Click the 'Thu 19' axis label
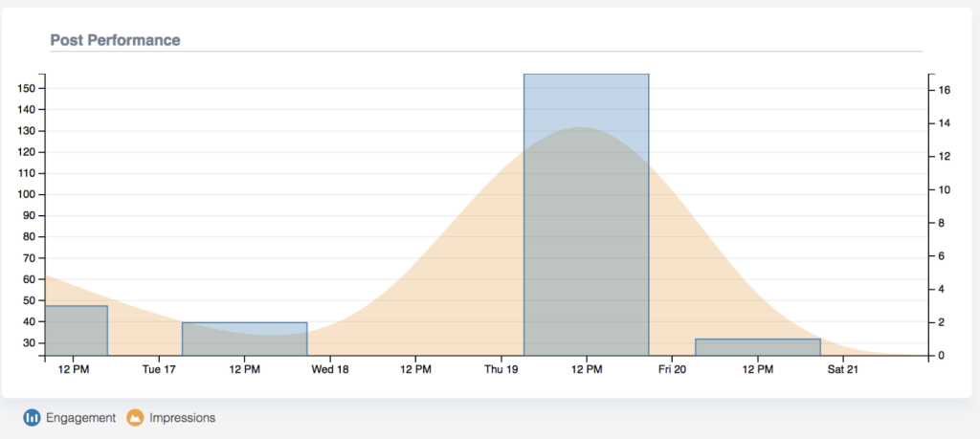Image resolution: width=980 pixels, height=439 pixels. pyautogui.click(x=501, y=370)
